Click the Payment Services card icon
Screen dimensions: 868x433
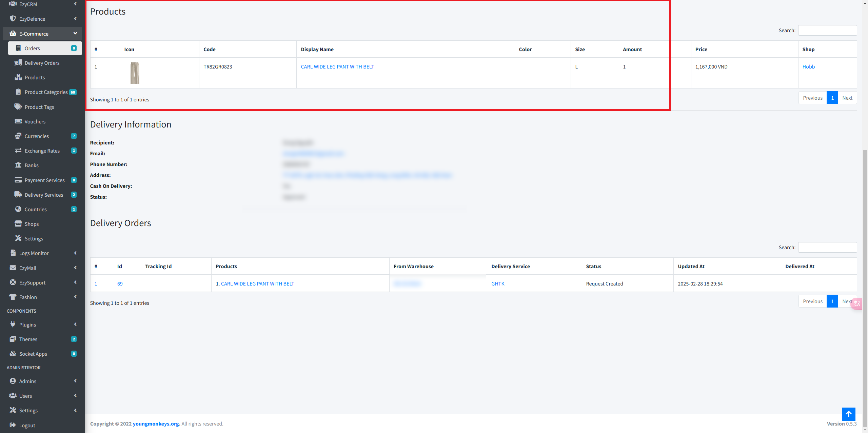[18, 180]
